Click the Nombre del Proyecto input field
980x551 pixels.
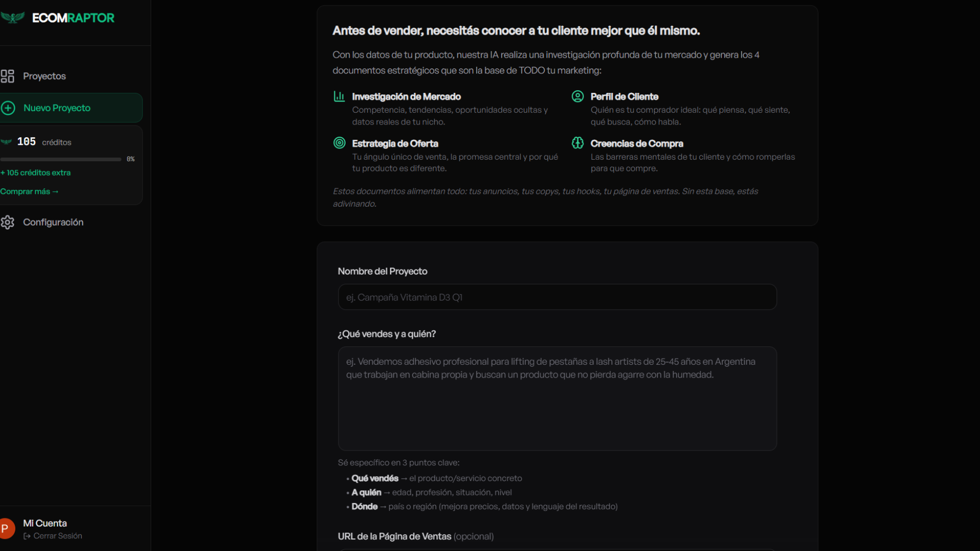(557, 297)
